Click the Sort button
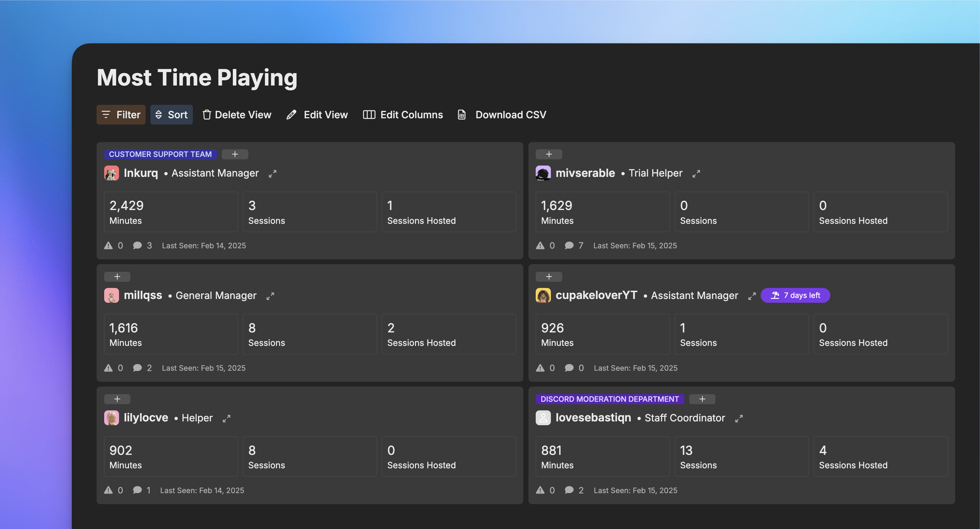 coord(171,114)
